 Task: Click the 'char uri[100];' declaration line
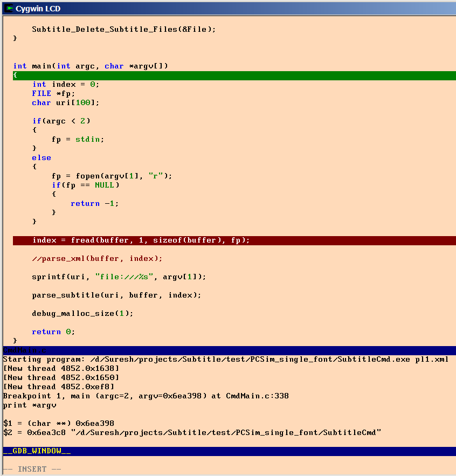(x=66, y=102)
